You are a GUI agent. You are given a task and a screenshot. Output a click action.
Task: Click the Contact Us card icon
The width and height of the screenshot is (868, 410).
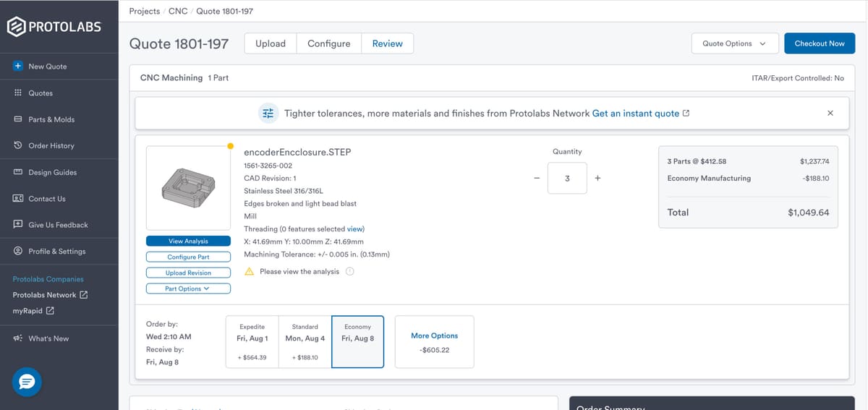(17, 198)
